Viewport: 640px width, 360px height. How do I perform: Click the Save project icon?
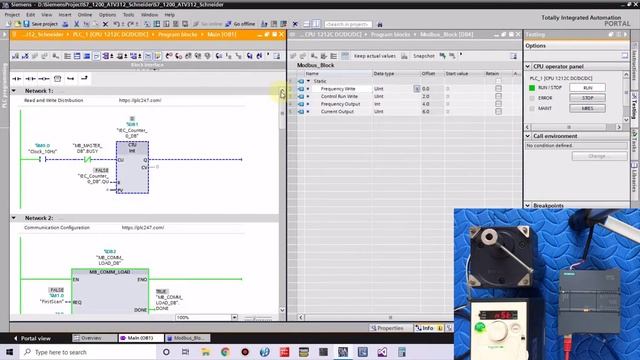(27, 24)
